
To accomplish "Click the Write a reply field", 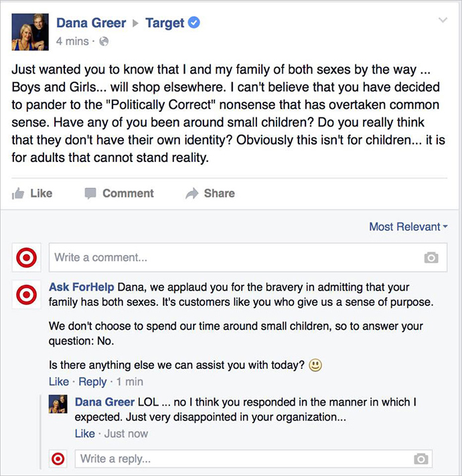I will coord(241,459).
